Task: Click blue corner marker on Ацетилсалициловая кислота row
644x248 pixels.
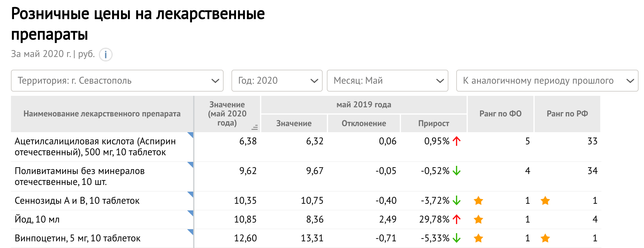Action: point(190,135)
